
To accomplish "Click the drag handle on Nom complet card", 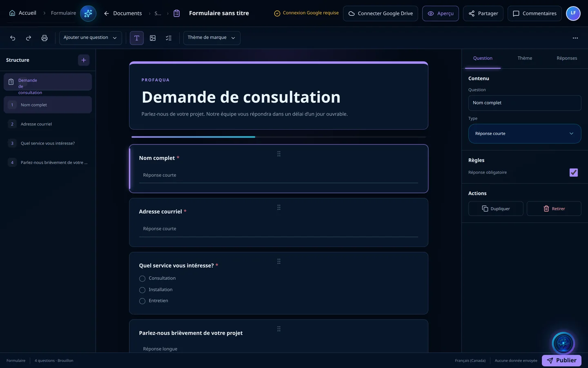I will [x=279, y=154].
